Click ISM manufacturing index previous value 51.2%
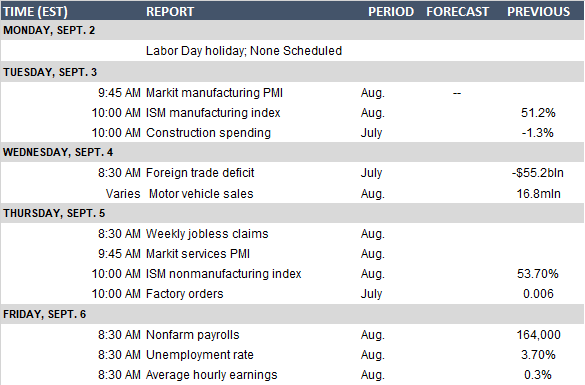 pos(538,113)
